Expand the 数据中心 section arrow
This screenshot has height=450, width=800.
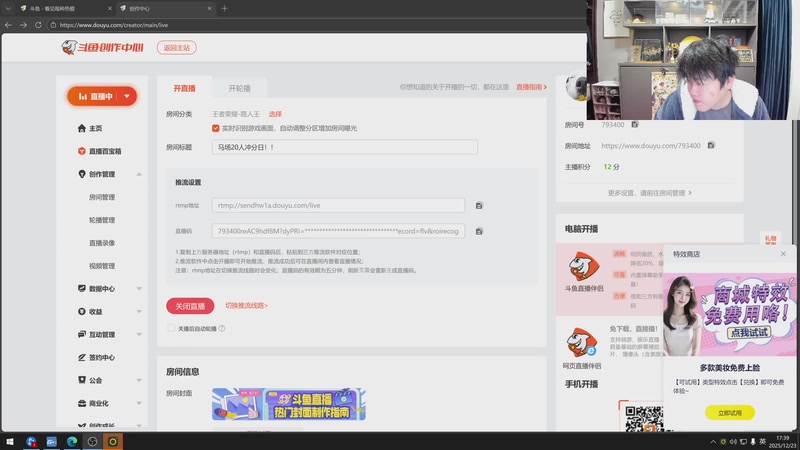click(139, 289)
